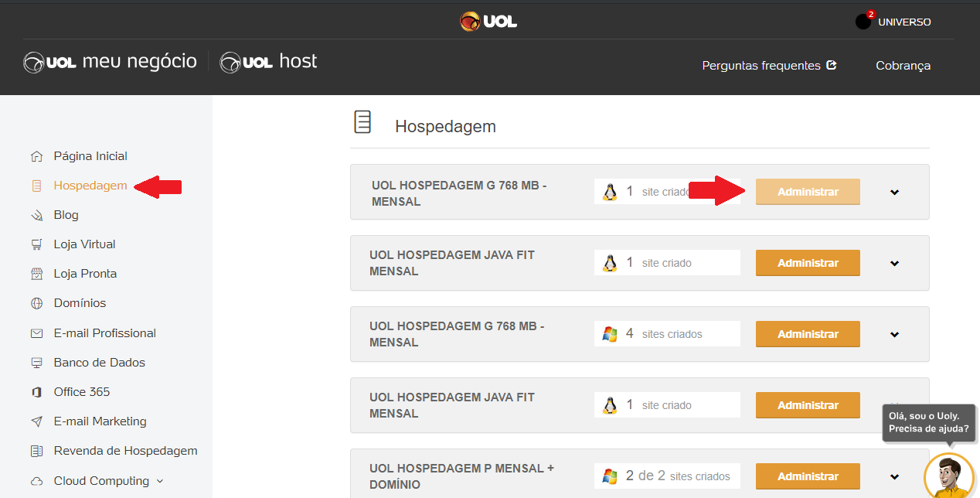Expand details of UOL HOSPEDAGEM JAVA FIT MENSAL
Screen dimensions: 980x498
tap(894, 263)
